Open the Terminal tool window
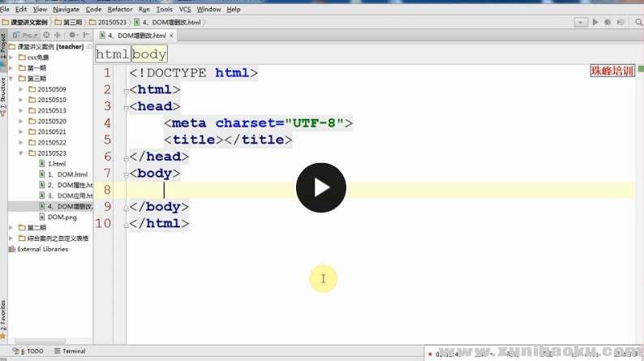 pyautogui.click(x=73, y=351)
